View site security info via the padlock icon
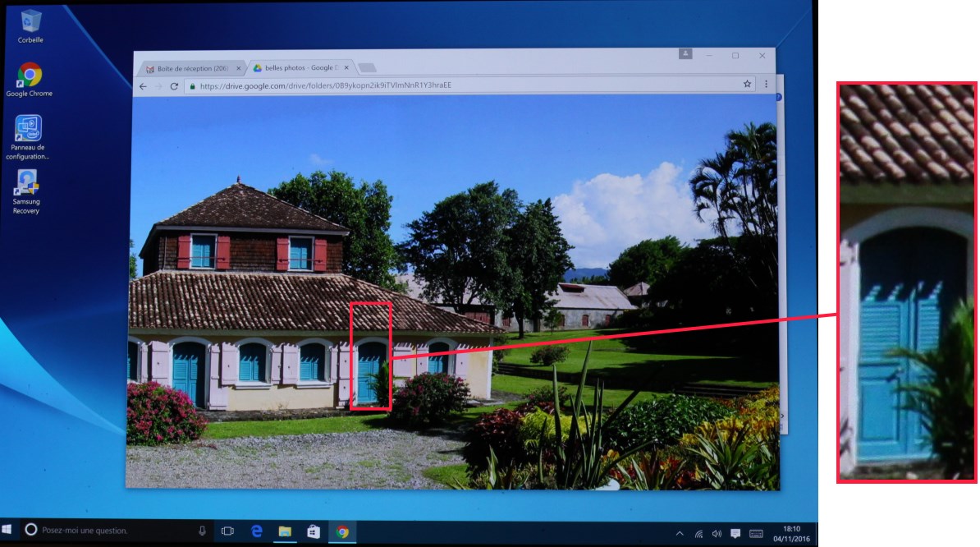This screenshot has height=547, width=980. [x=192, y=86]
